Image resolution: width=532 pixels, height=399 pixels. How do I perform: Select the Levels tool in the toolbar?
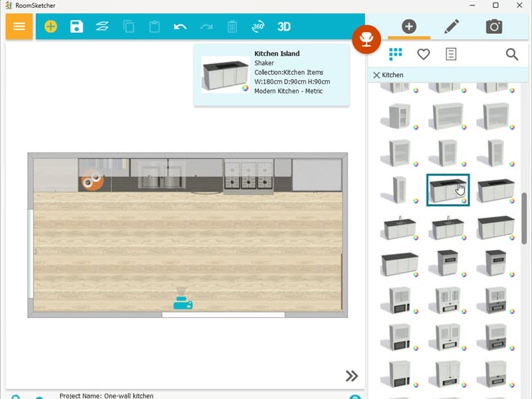[x=102, y=27]
